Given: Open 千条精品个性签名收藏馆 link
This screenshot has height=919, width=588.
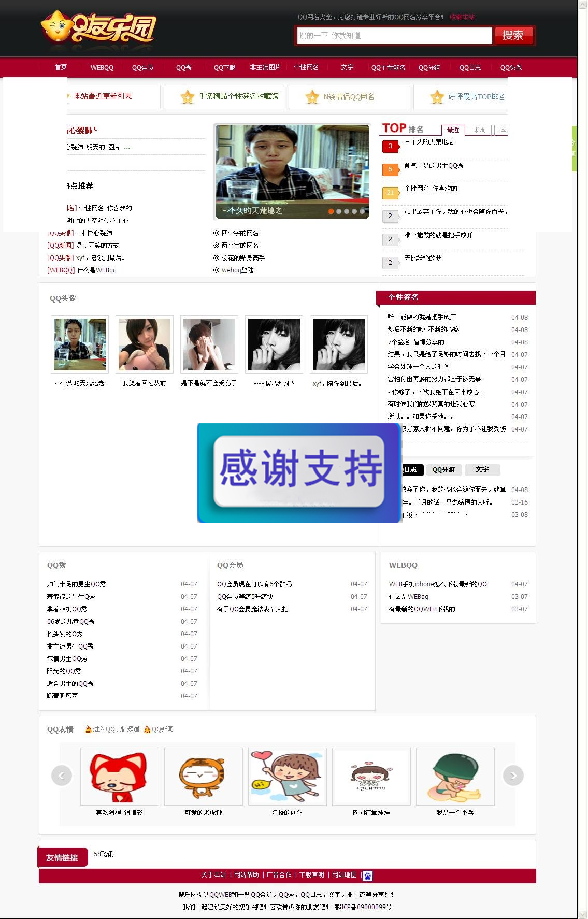Looking at the screenshot, I should click(238, 97).
